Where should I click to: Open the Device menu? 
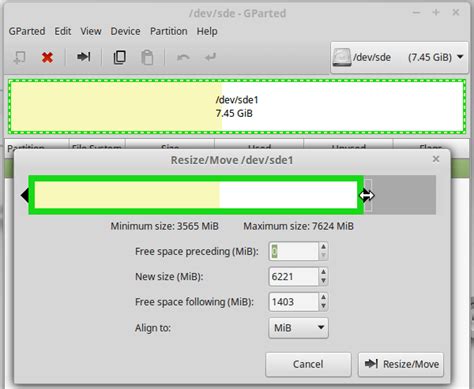coord(125,31)
